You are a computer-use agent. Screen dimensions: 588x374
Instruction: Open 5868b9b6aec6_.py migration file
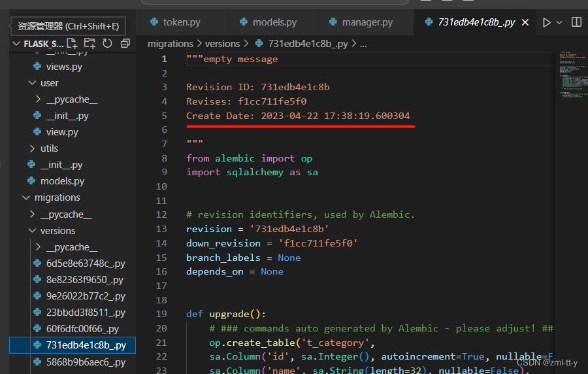point(86,362)
